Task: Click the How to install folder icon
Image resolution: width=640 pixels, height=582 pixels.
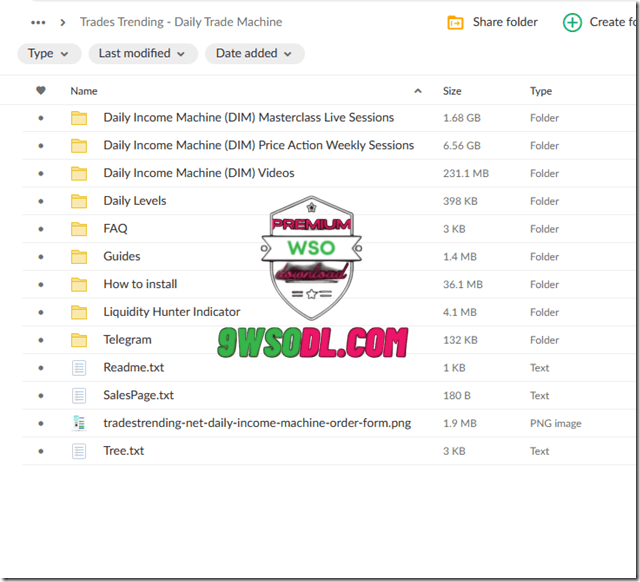Action: [x=79, y=284]
